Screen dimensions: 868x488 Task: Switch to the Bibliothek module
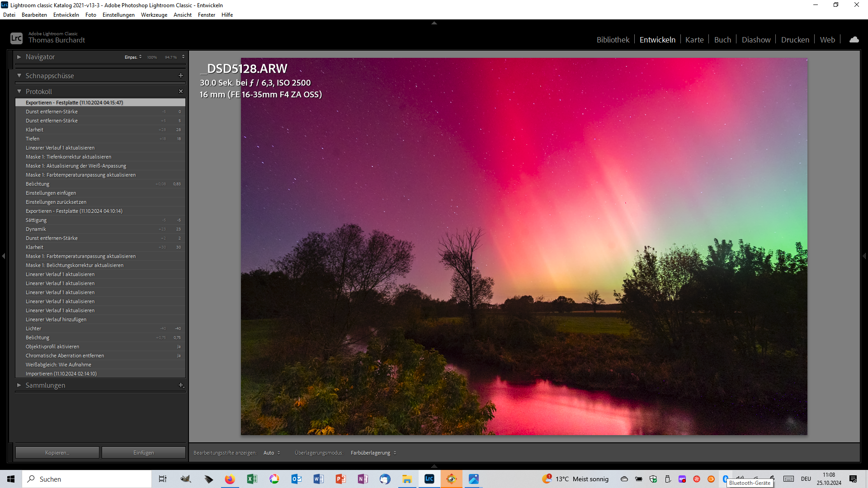point(613,40)
